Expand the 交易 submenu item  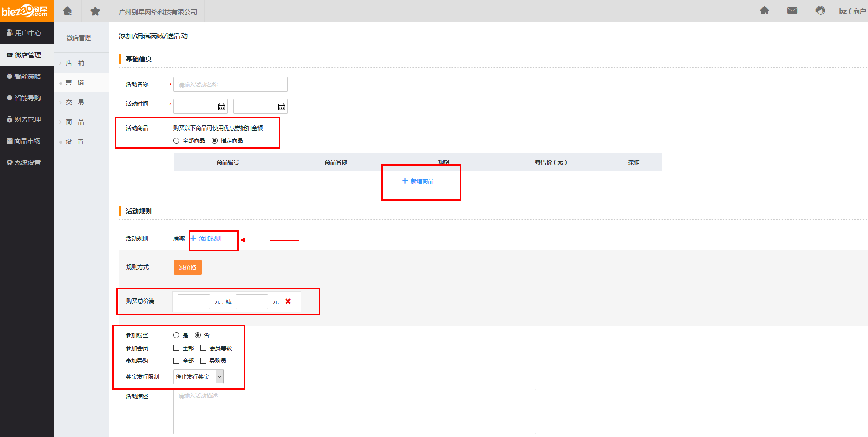[x=75, y=102]
